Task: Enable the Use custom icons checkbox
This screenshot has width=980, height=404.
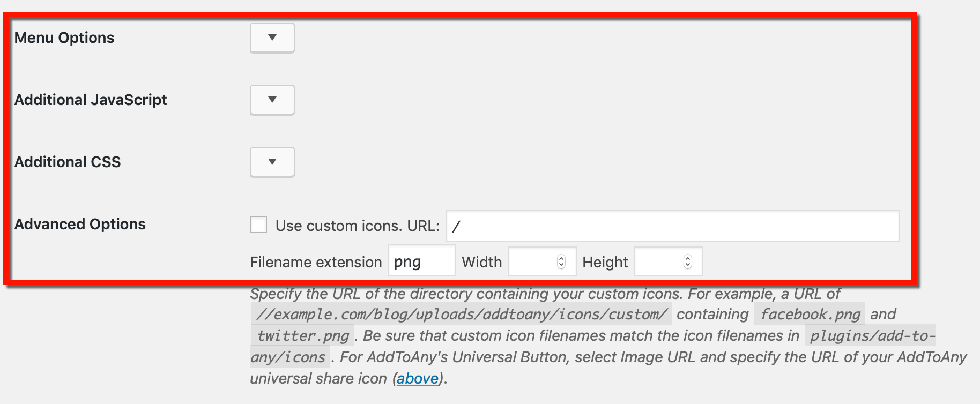Action: click(x=258, y=225)
